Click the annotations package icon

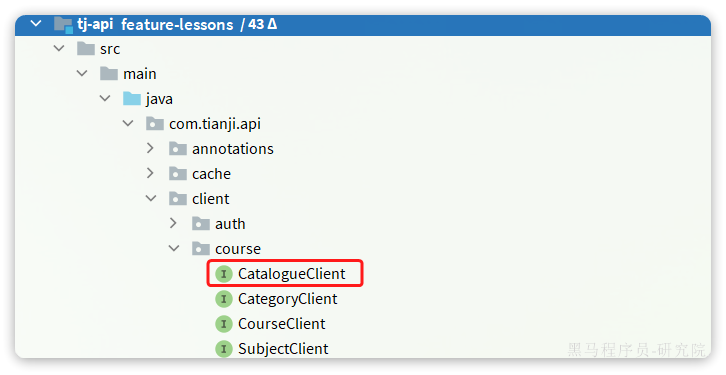tap(178, 149)
